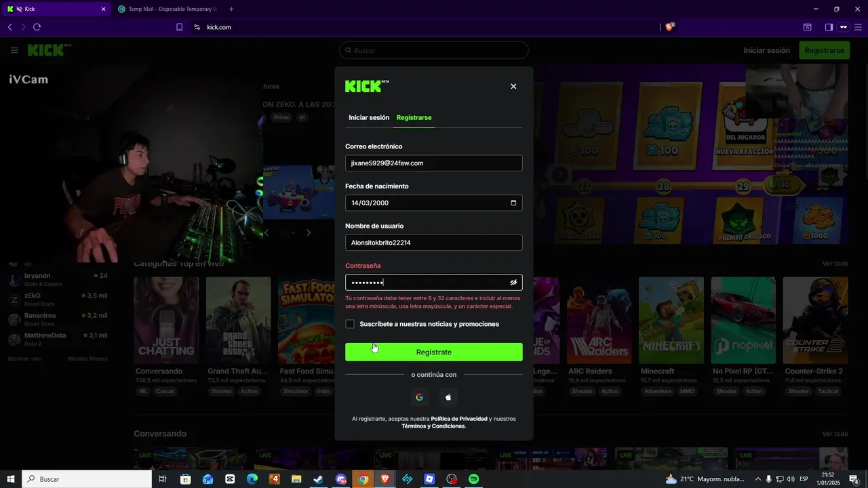
Task: Reload the kick.com page
Action: pyautogui.click(x=37, y=27)
